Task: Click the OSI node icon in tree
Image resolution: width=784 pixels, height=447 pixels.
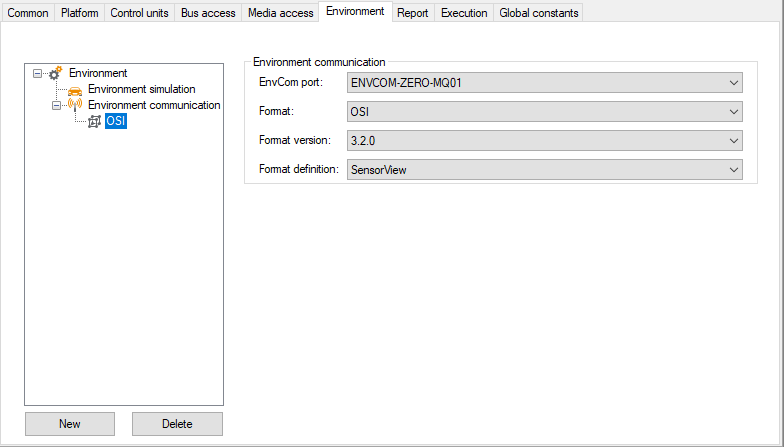Action: tap(94, 121)
